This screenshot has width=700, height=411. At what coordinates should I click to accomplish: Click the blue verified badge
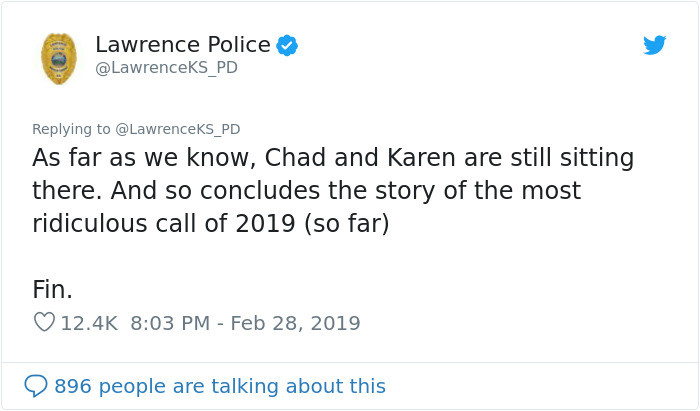pyautogui.click(x=286, y=45)
